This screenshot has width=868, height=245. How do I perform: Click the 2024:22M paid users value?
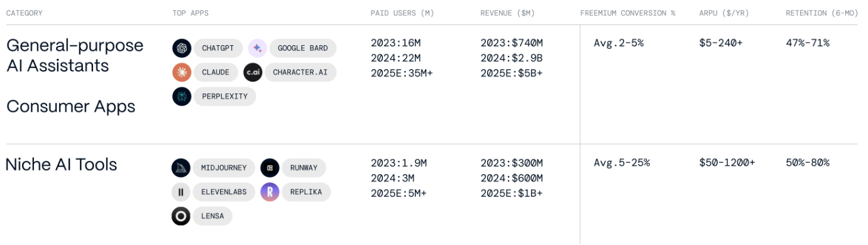(396, 58)
